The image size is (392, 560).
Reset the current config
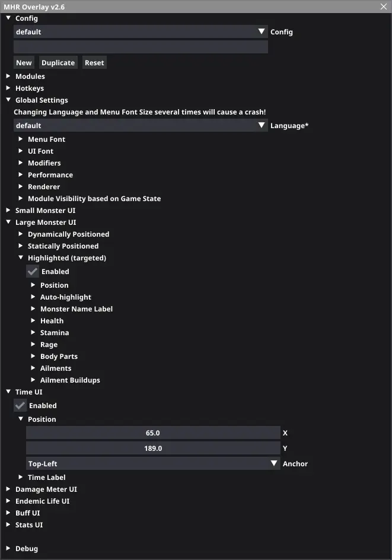[94, 63]
